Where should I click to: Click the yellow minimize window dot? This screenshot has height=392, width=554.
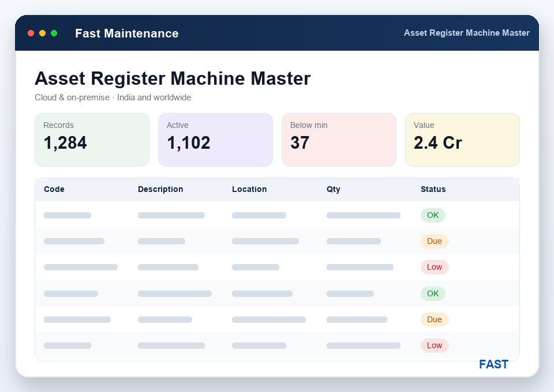pos(42,33)
